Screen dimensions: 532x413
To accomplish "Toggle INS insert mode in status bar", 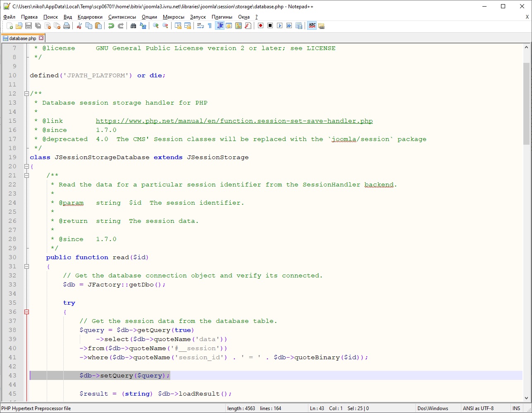I will pyautogui.click(x=516, y=408).
